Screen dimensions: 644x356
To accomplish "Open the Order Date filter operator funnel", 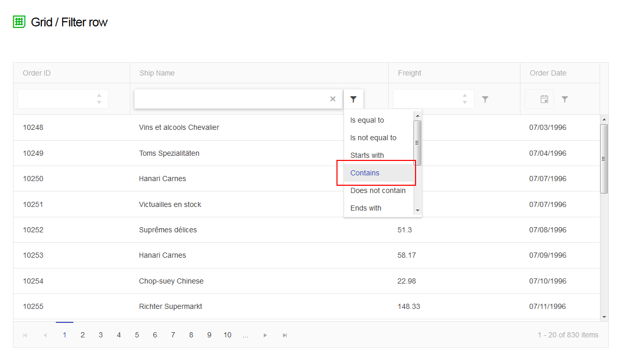I will [564, 99].
